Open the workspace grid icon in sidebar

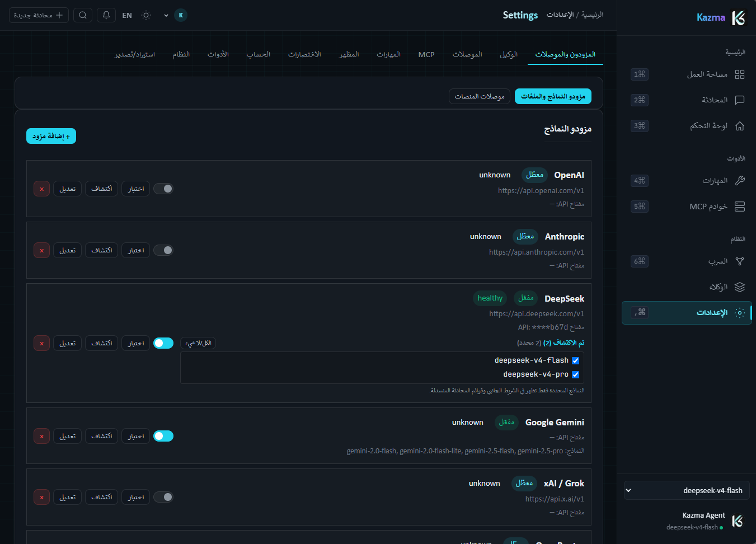point(740,74)
